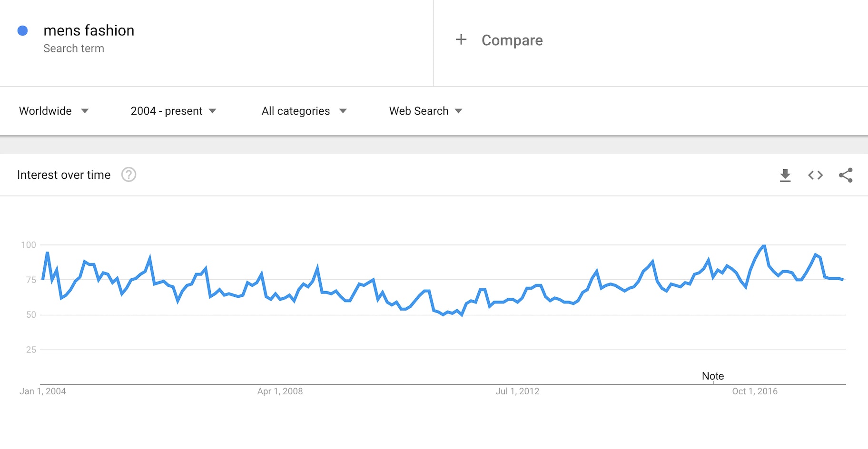Open the Web Search type dropdown
868x449 pixels.
425,111
